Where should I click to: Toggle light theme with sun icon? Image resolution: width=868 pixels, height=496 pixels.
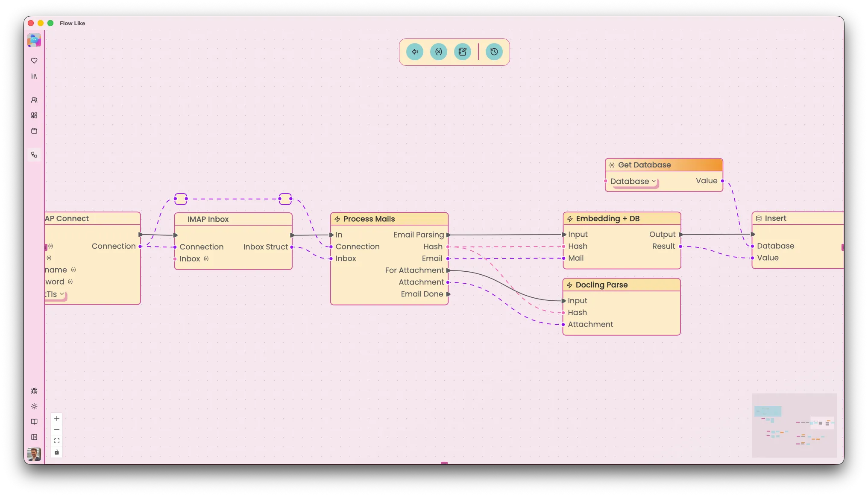click(x=34, y=406)
